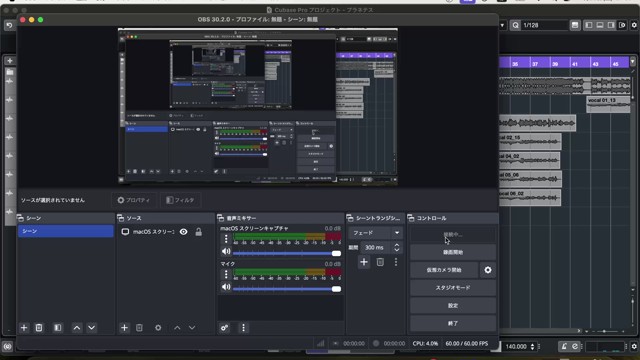Open advanced audio properties gears icon
640x360 pixels.
224,328
